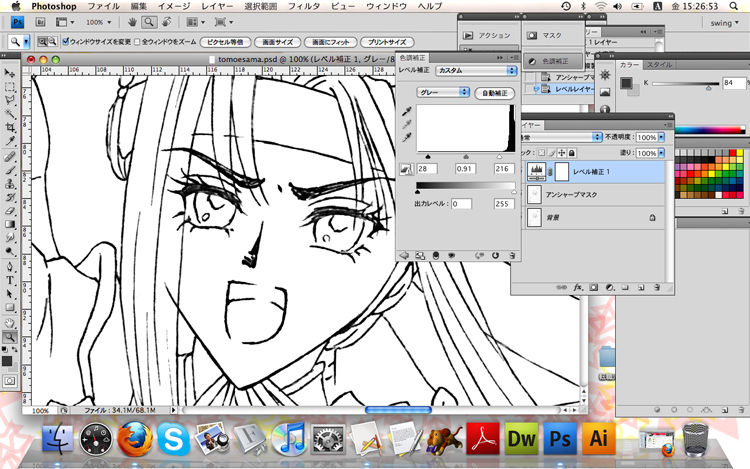Image resolution: width=750 pixels, height=469 pixels.
Task: Click the foreground color swatch in toolbox
Action: (7, 361)
